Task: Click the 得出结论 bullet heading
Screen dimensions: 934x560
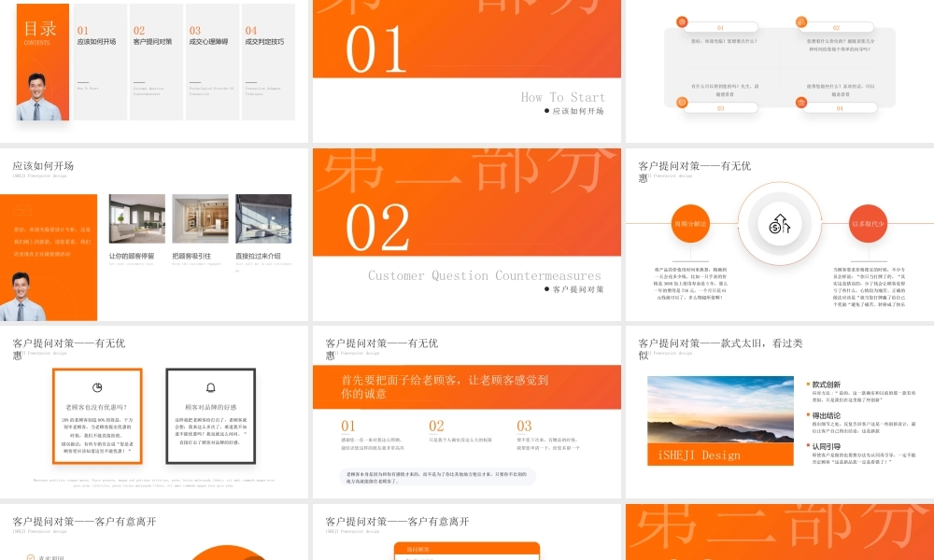Action: coord(826,415)
